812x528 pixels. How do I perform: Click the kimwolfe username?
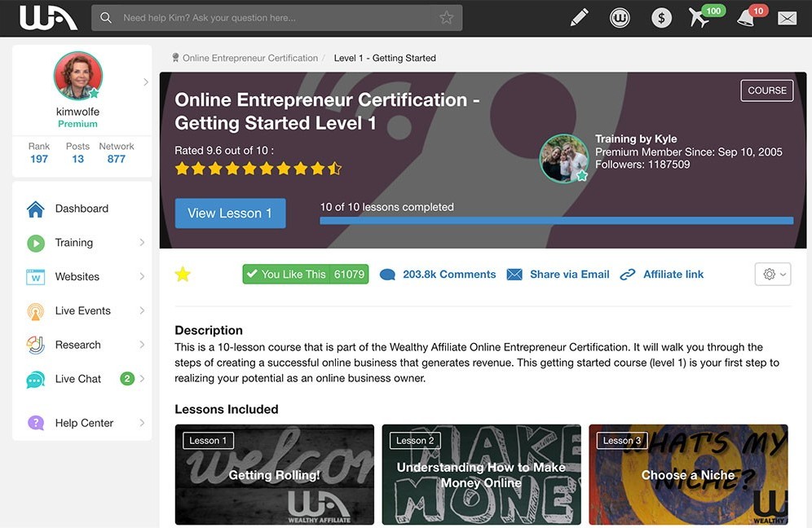[77, 112]
